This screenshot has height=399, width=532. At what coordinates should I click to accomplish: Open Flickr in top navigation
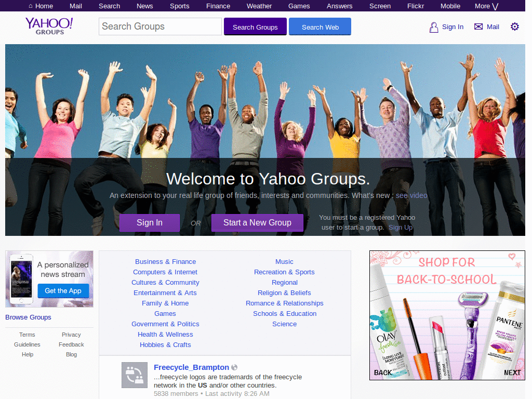click(x=416, y=6)
